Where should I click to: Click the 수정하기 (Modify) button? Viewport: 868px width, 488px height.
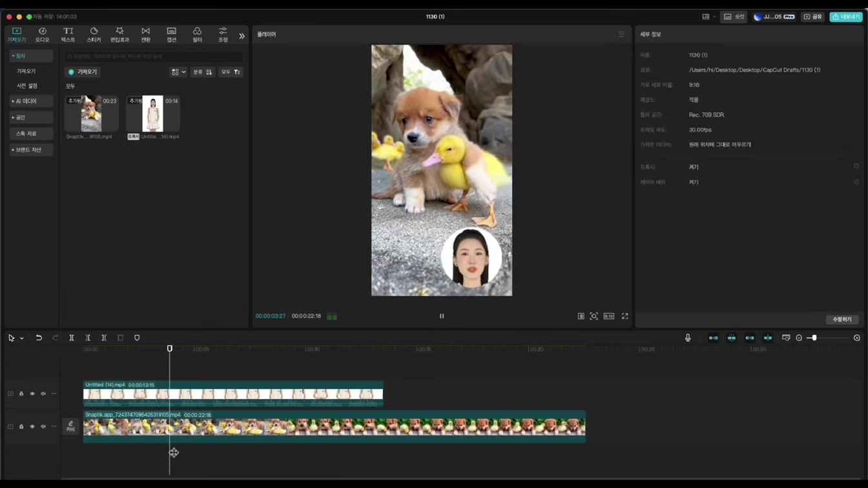(x=842, y=320)
